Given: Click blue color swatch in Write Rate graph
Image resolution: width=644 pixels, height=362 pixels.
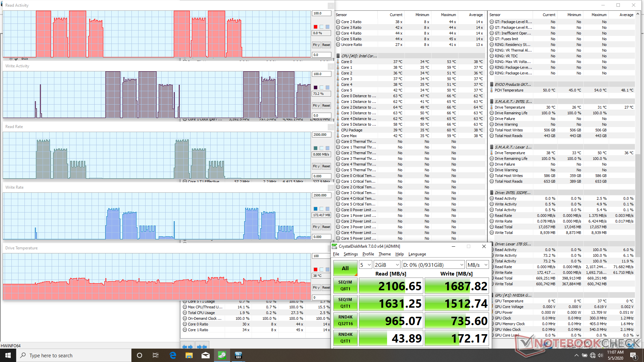Looking at the screenshot, I should pyautogui.click(x=315, y=209).
